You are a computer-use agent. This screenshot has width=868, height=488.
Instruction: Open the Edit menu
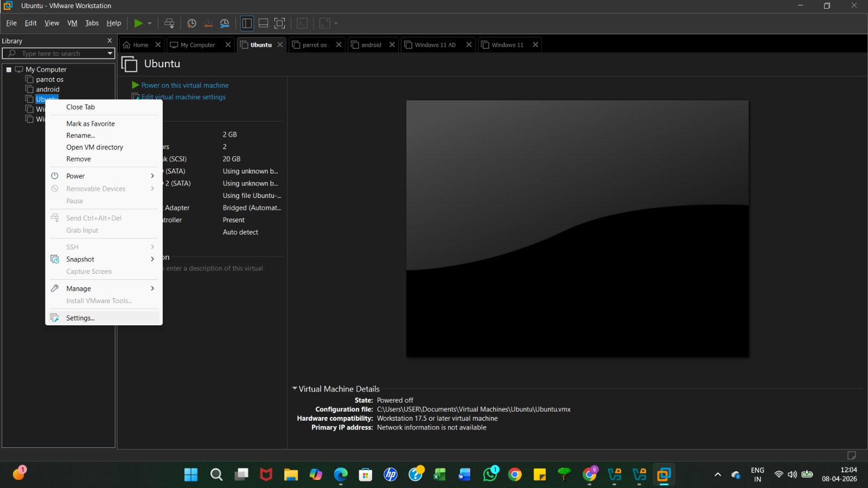(x=31, y=23)
